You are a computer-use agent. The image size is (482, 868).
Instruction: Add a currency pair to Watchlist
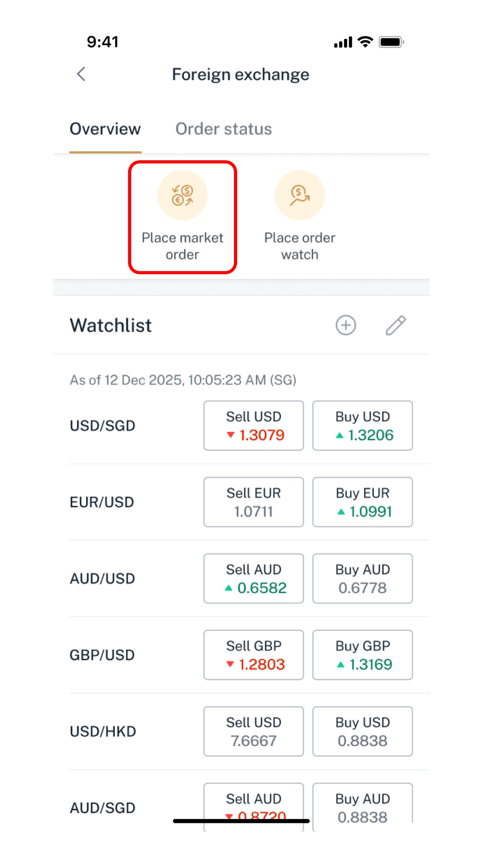346,325
